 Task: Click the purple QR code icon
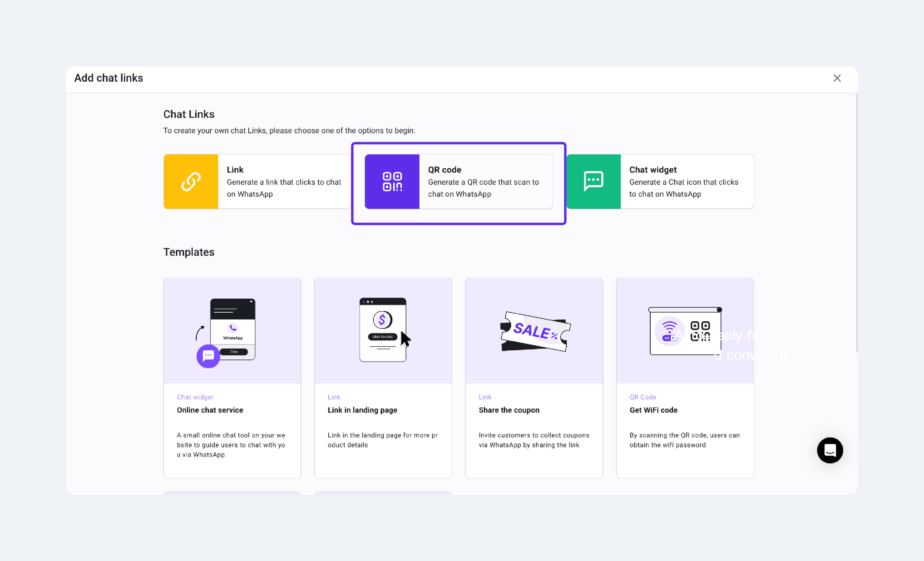pos(392,182)
